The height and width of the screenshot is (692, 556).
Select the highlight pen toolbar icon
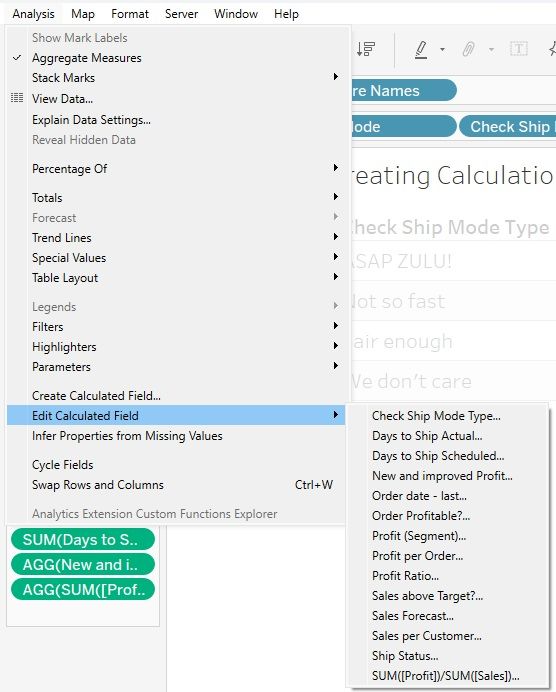(x=421, y=49)
